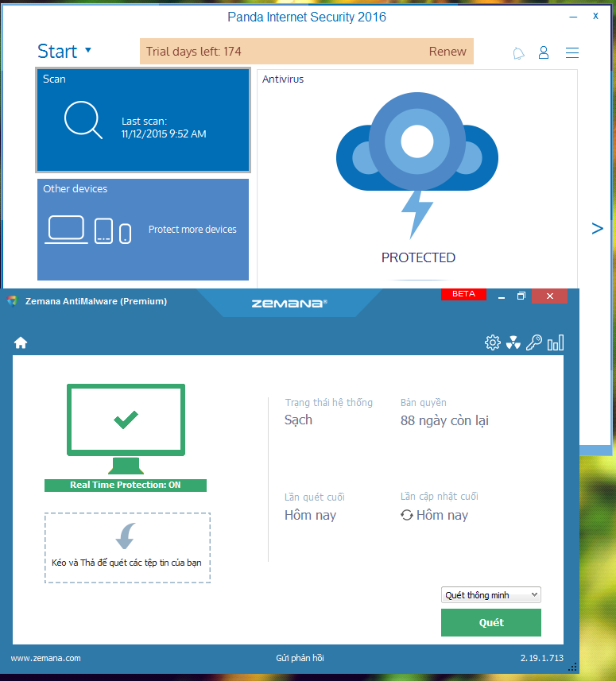
Task: Open Panda user account icon
Action: [x=544, y=52]
